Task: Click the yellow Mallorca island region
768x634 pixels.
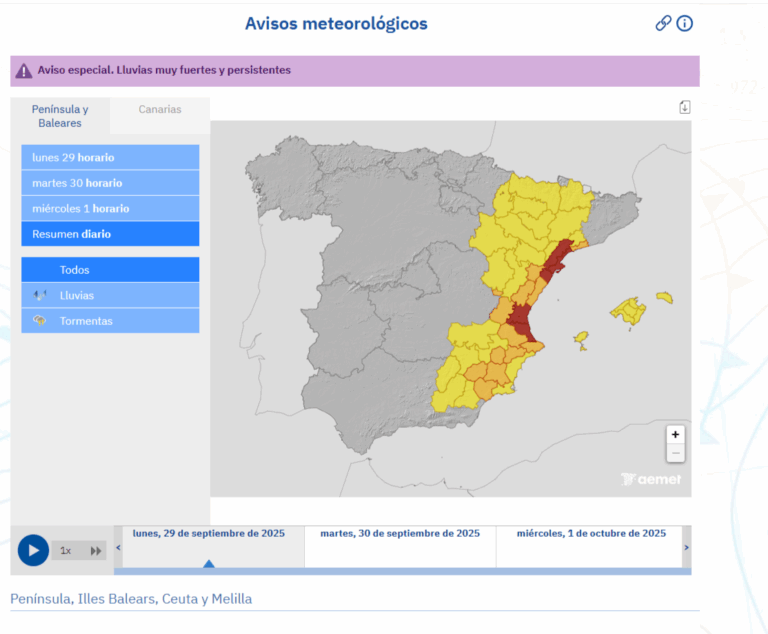Action: (628, 311)
